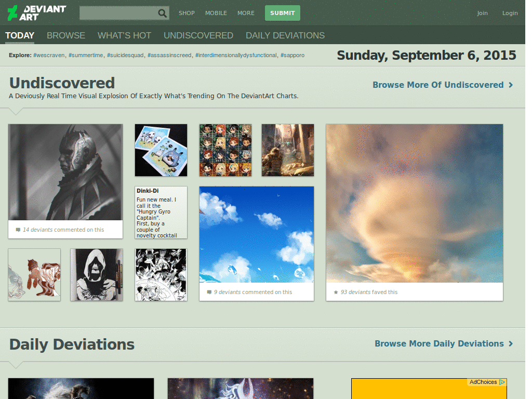Viewport: 532px width, 399px height.
Task: Click Browse More Daily Deviations link
Action: click(439, 344)
